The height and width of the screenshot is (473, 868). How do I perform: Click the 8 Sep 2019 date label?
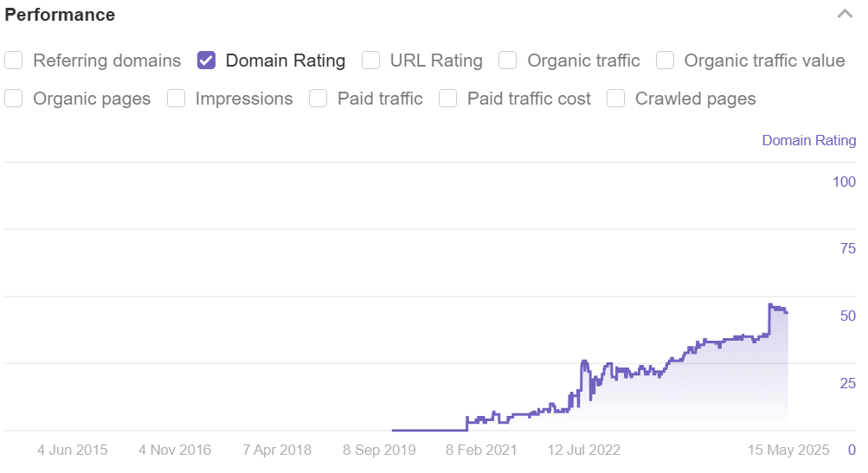point(379,450)
